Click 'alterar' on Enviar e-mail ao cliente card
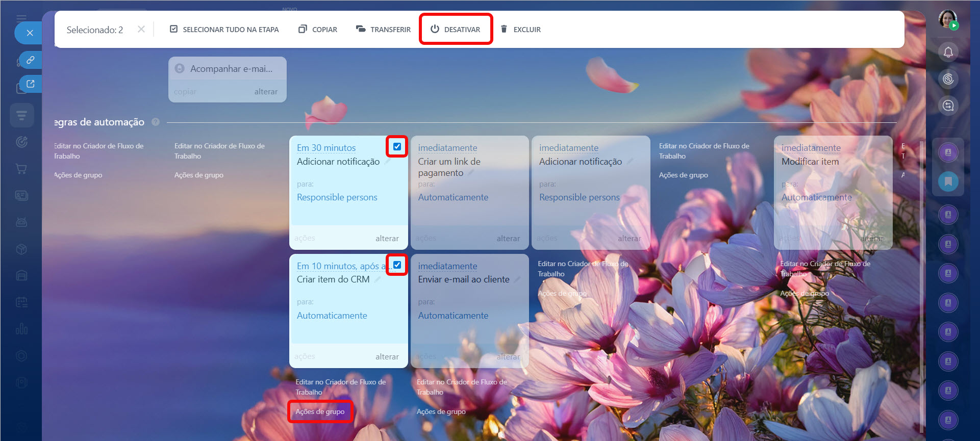Image resolution: width=980 pixels, height=441 pixels. (508, 357)
